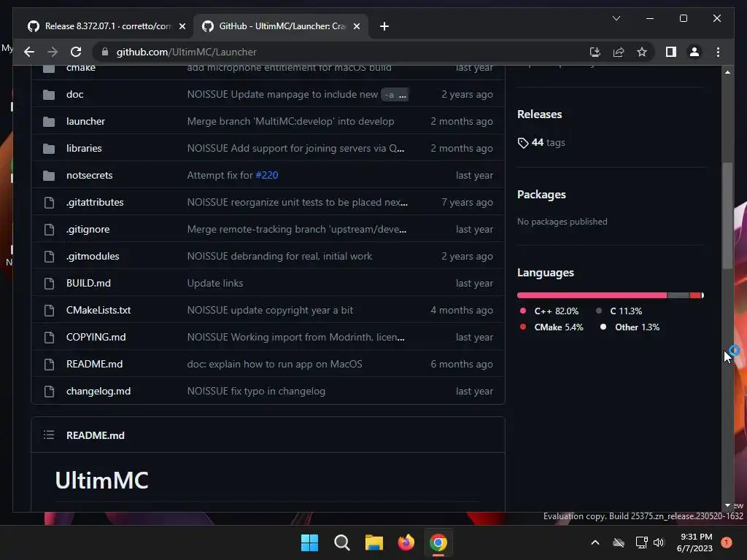Click the README.md file icon in file list

pos(49,365)
